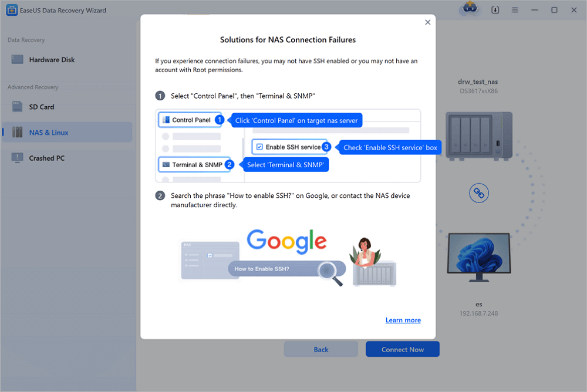Click the download update icon in title bar
Screen dimensions: 587x392
coord(495,10)
